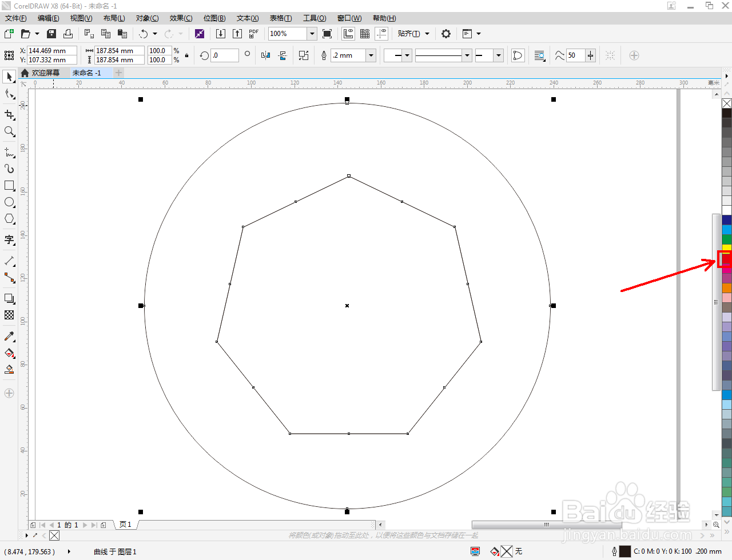Select the Ellipse tool

pyautogui.click(x=9, y=202)
